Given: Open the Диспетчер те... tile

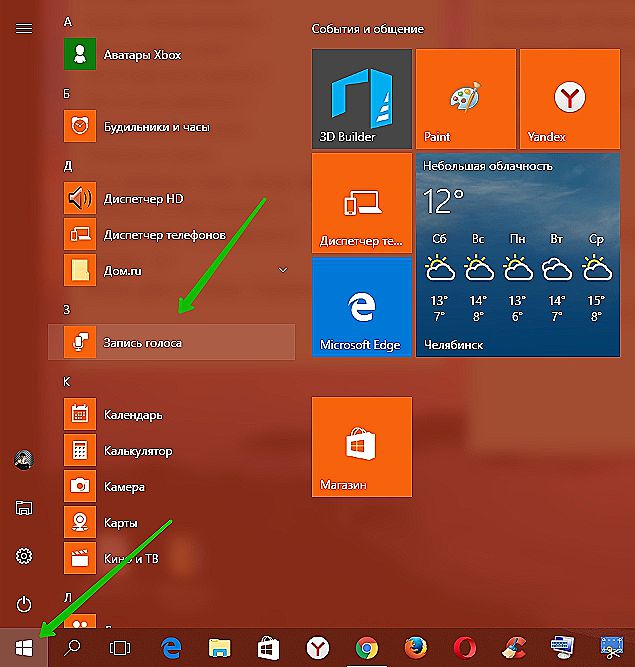Looking at the screenshot, I should 362,203.
